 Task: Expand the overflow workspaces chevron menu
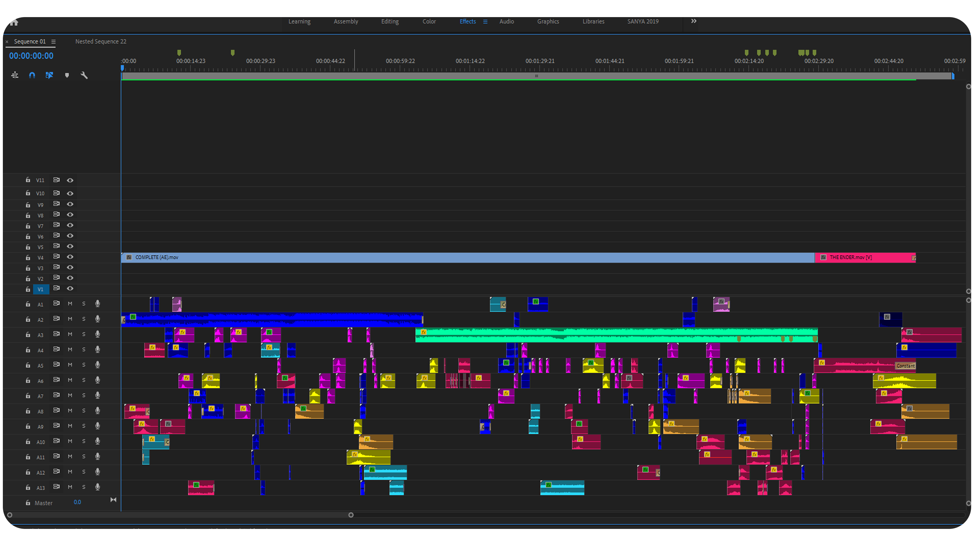pyautogui.click(x=693, y=21)
